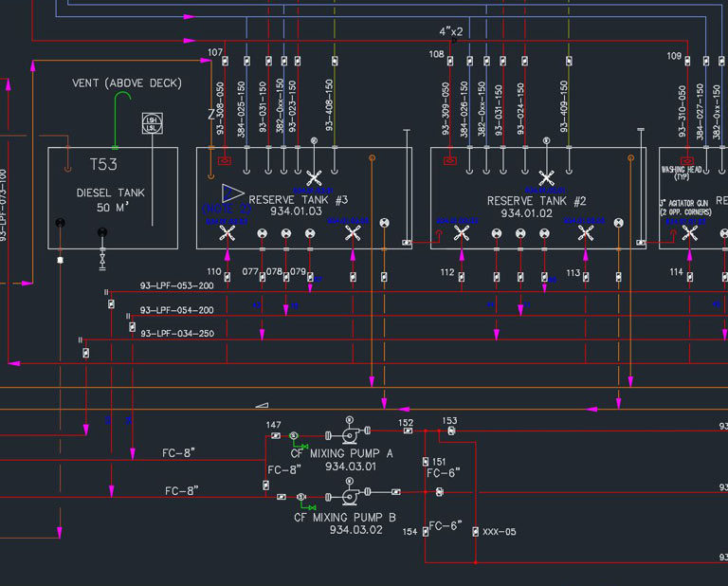Select the 'RESERVE TANK #3' label
The height and width of the screenshot is (586, 728).
click(298, 200)
